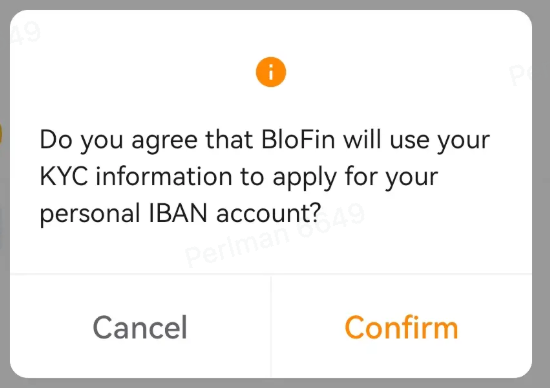Tap the Cancel button
The width and height of the screenshot is (550, 388).
point(140,327)
